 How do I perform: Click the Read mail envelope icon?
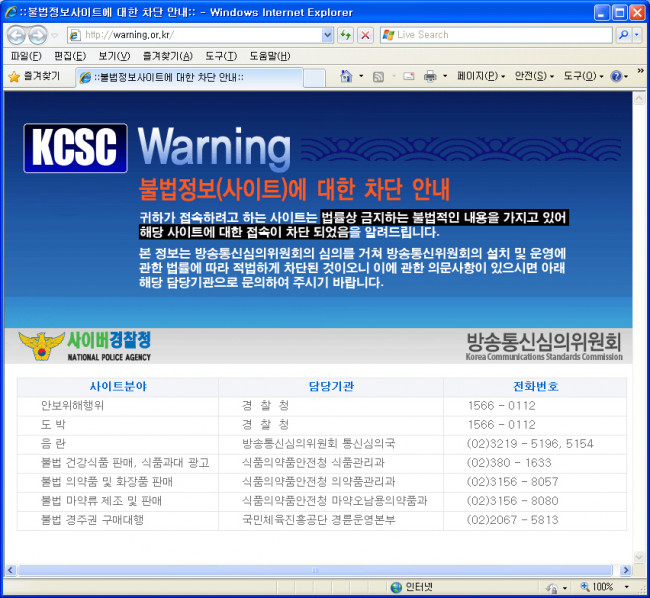pos(409,76)
